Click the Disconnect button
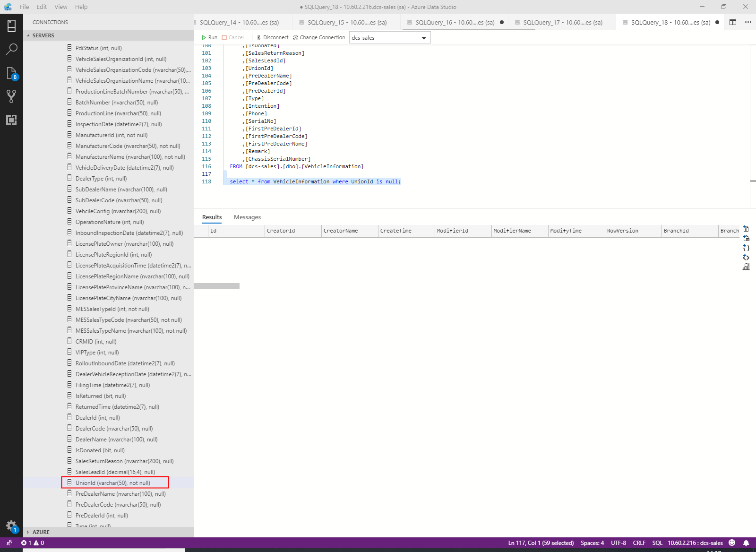This screenshot has width=756, height=552. point(272,37)
